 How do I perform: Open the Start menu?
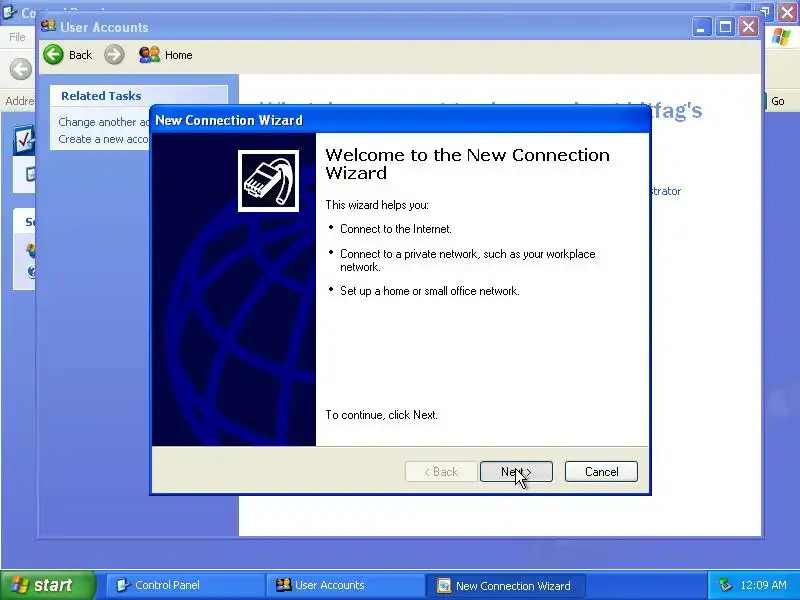tap(47, 585)
